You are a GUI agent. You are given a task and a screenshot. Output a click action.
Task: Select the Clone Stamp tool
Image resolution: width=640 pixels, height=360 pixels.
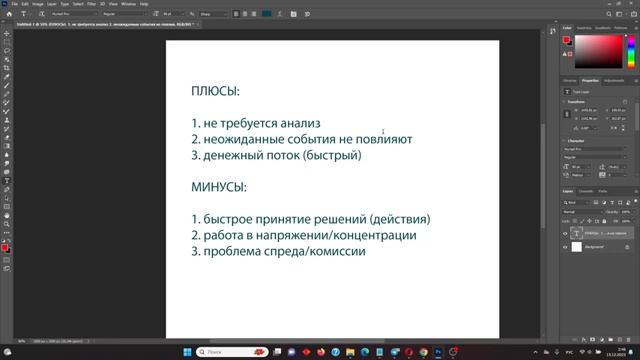(7, 120)
